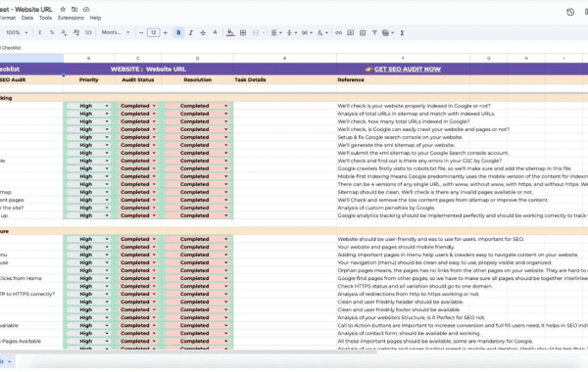Click the Audit Status header cell
Screen dimensions: 588x372
[x=137, y=80]
